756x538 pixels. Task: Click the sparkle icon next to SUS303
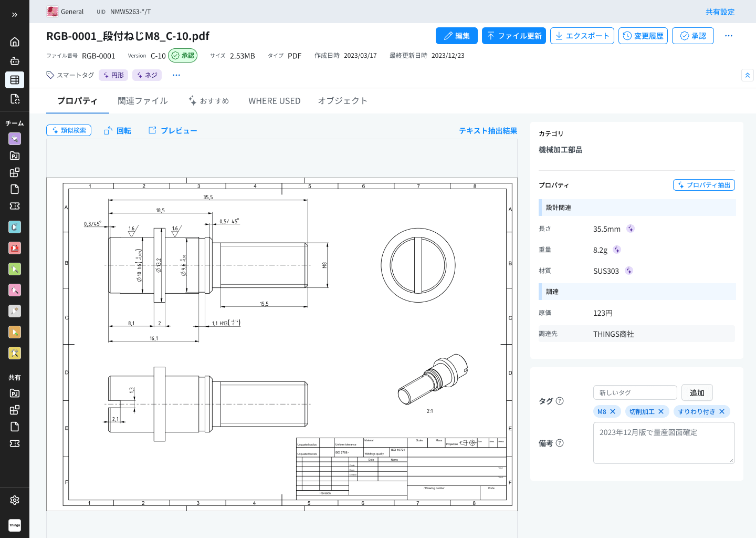click(x=629, y=271)
